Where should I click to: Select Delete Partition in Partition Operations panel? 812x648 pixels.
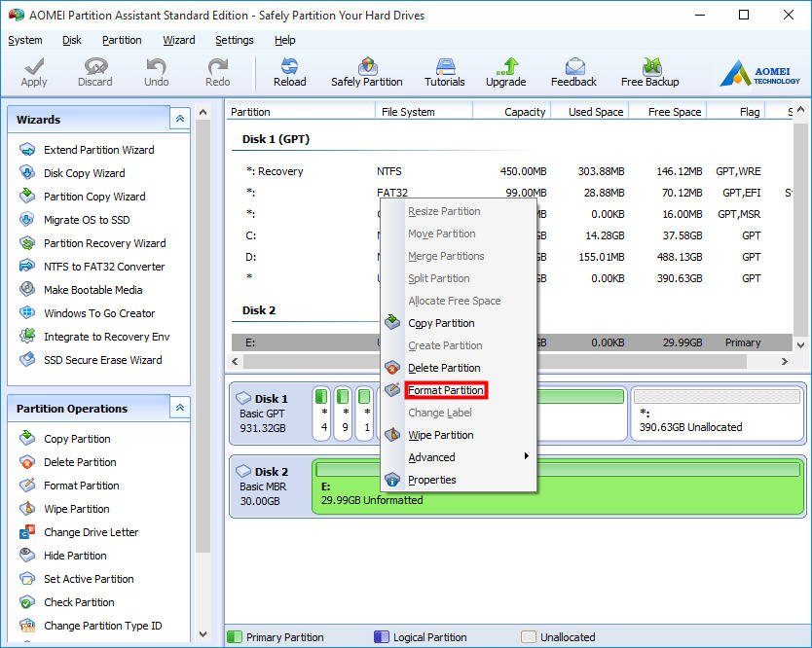point(80,462)
